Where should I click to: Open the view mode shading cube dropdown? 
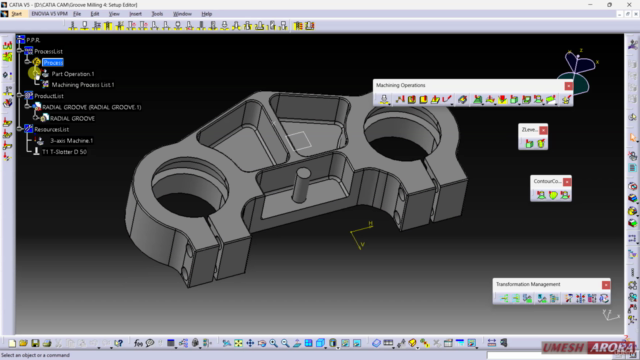[x=325, y=347]
